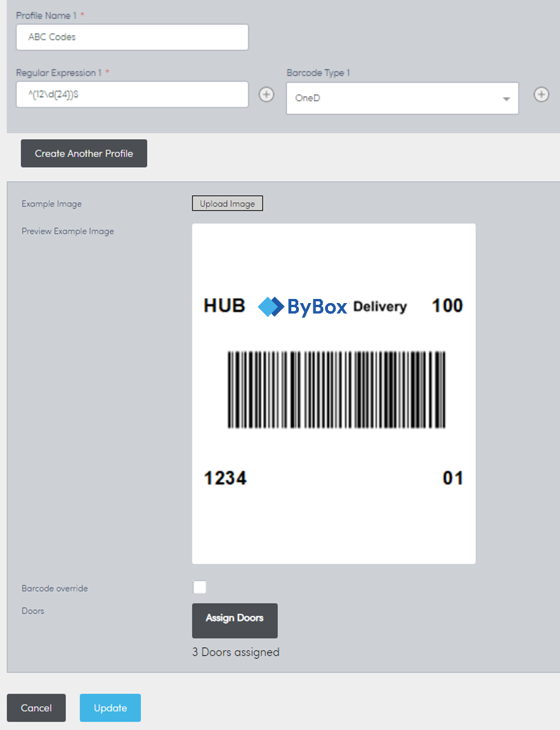Click the '3 Doors assigned' text
560x730 pixels.
coord(236,652)
